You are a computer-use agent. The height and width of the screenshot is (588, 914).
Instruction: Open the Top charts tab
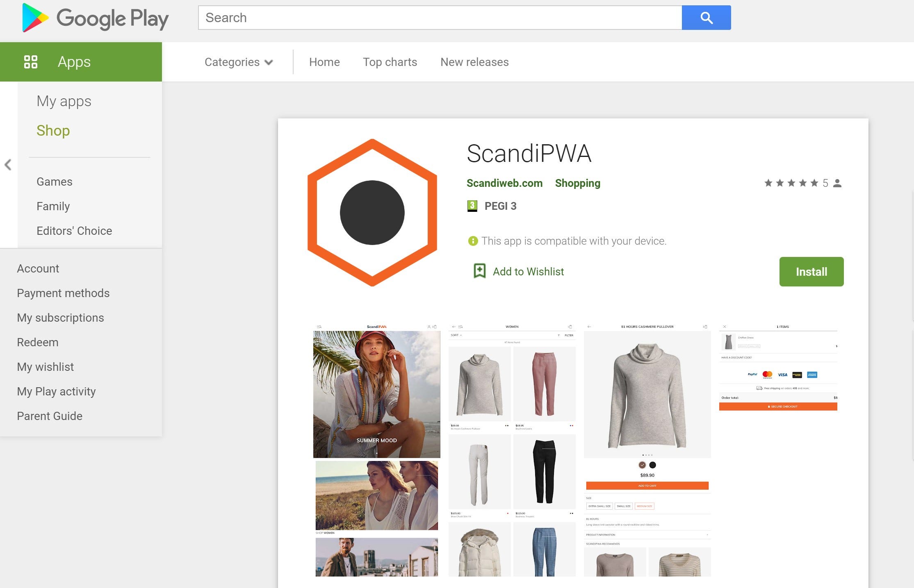390,62
